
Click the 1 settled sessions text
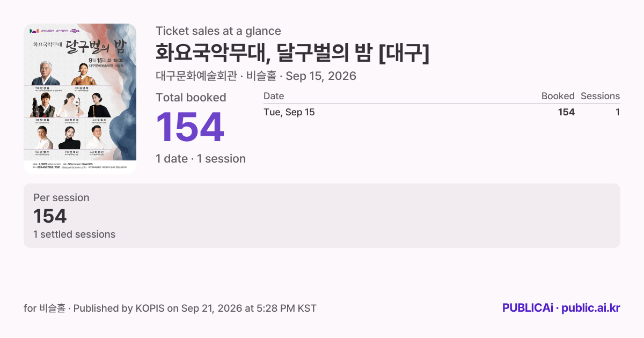[x=74, y=234]
